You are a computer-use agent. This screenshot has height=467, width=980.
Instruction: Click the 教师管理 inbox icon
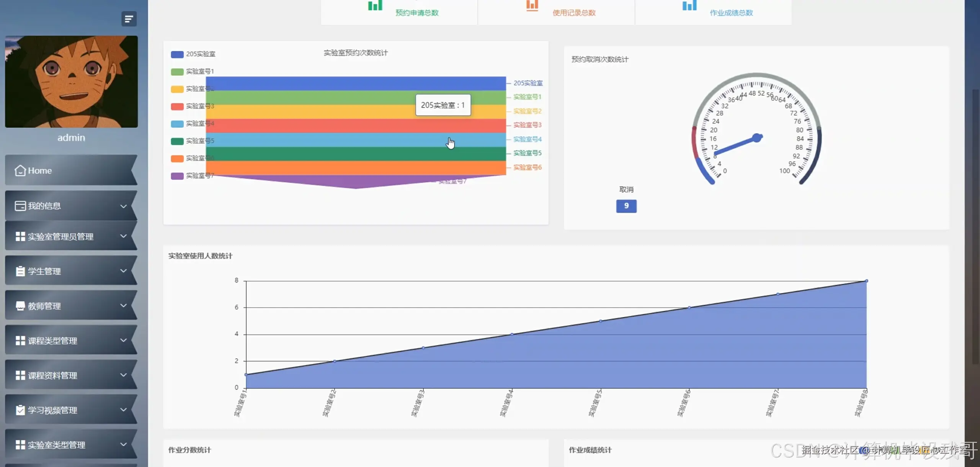(x=20, y=306)
